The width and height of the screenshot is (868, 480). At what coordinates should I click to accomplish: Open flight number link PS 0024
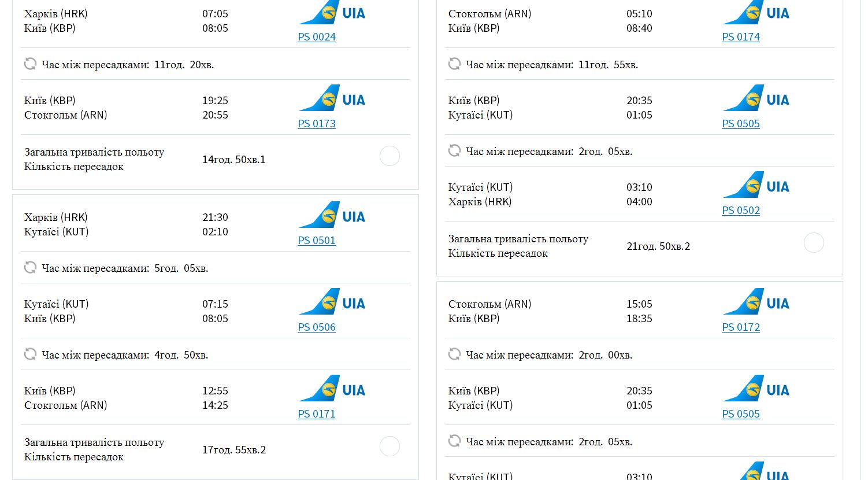pyautogui.click(x=317, y=37)
